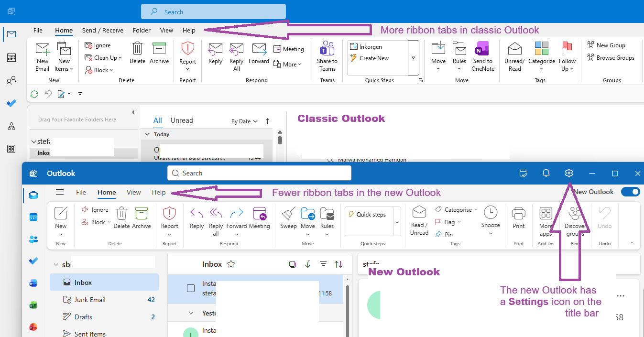
Task: Open Block dropdown in classic Outlook
Action: click(99, 70)
